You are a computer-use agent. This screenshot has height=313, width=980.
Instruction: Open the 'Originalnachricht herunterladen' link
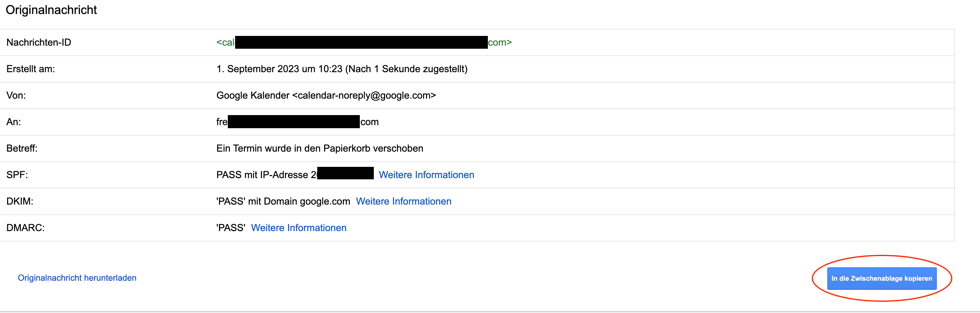pyautogui.click(x=77, y=278)
